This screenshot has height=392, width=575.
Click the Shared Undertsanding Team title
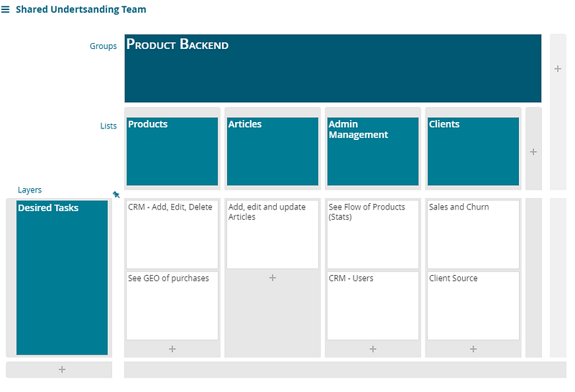81,9
